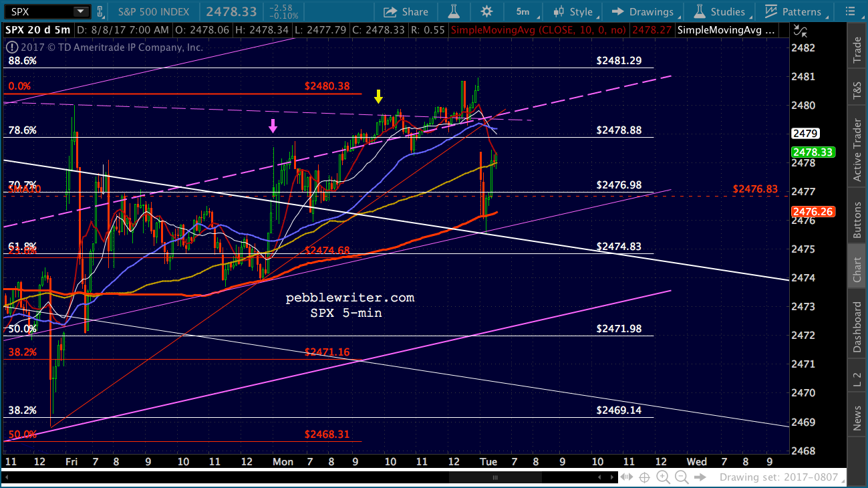
Task: Click the $2476.83 red price label
Action: pyautogui.click(x=755, y=189)
